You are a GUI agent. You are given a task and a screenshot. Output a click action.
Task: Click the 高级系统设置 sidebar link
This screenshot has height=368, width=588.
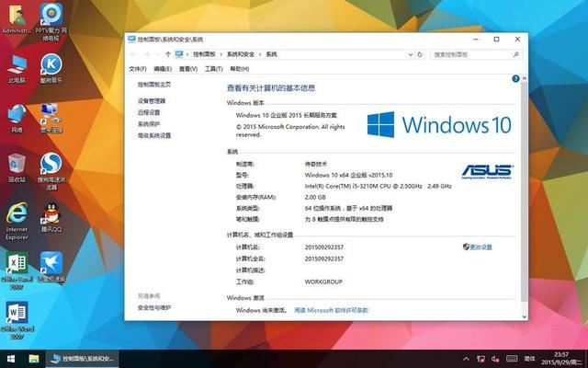click(x=154, y=135)
